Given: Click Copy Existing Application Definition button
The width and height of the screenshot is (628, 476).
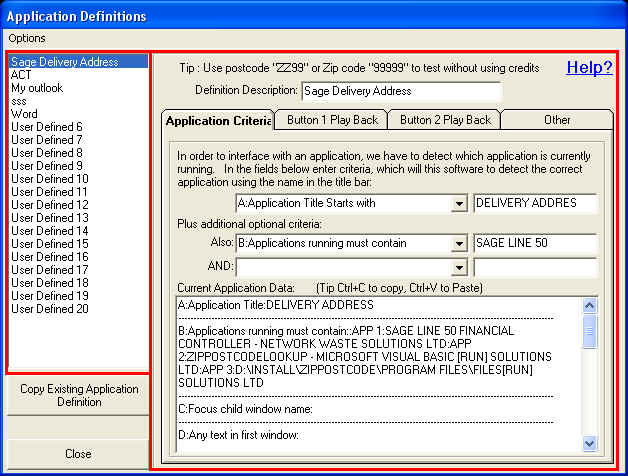Looking at the screenshot, I should click(78, 395).
